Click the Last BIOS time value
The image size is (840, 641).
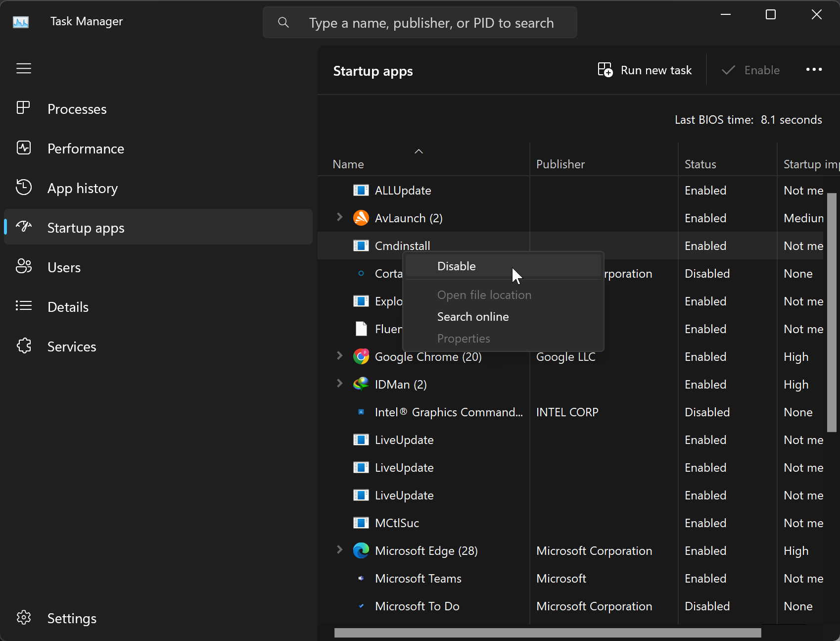791,120
